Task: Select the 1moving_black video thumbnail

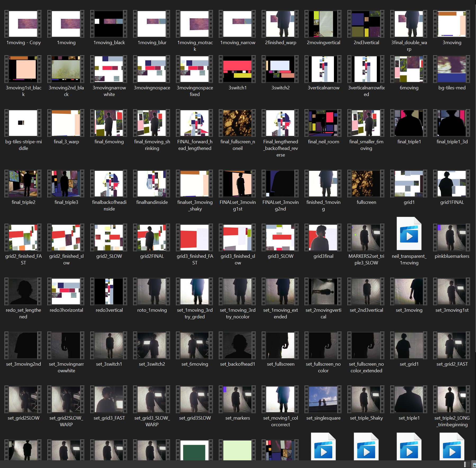Action: click(x=109, y=24)
